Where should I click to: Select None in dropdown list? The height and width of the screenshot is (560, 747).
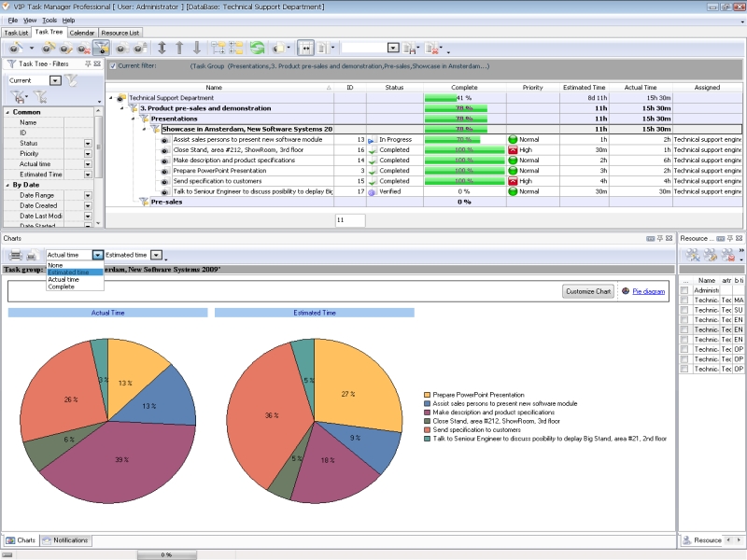[x=75, y=265]
